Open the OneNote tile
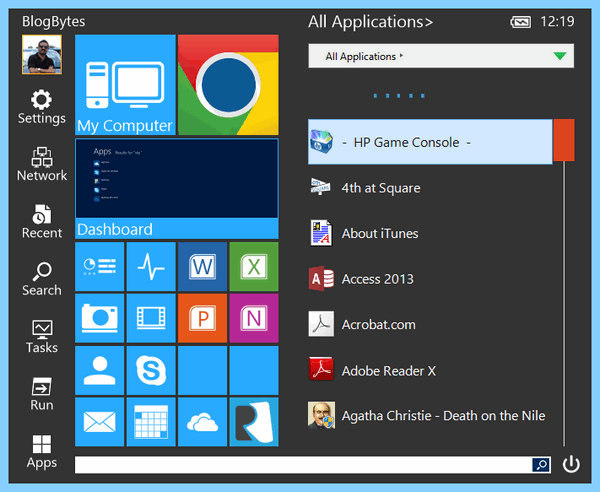Viewport: 600px width, 492px height. coord(254,318)
